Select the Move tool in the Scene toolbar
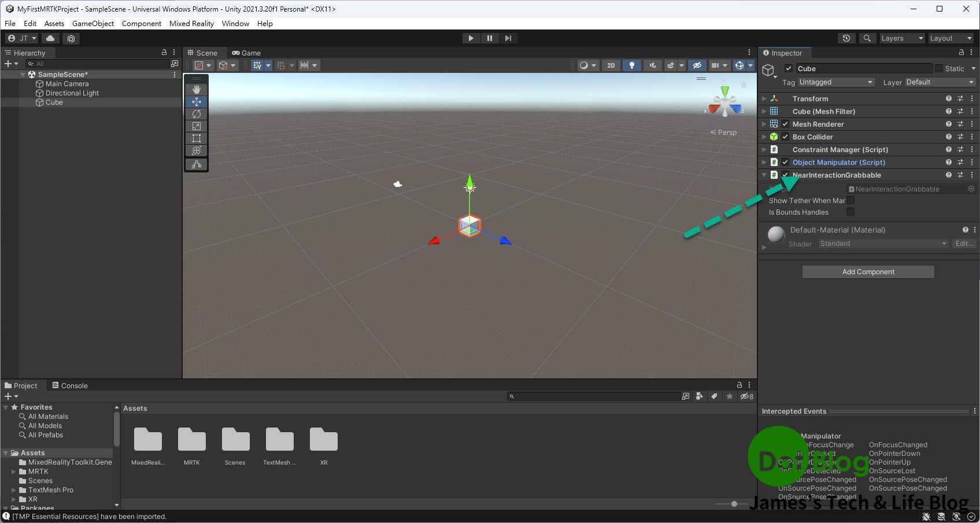The height and width of the screenshot is (523, 980). [196, 101]
